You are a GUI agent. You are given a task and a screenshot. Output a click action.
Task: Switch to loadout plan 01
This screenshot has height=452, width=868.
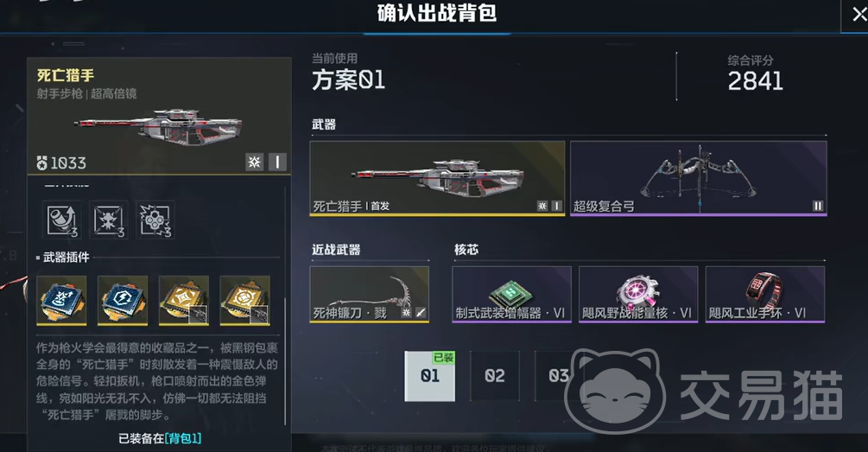(x=430, y=376)
